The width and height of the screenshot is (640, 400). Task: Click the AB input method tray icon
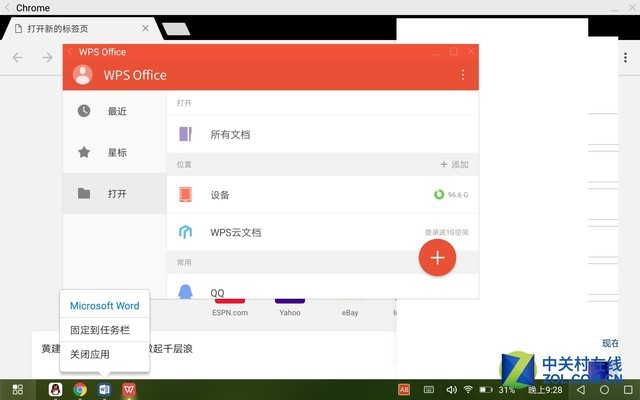(404, 389)
